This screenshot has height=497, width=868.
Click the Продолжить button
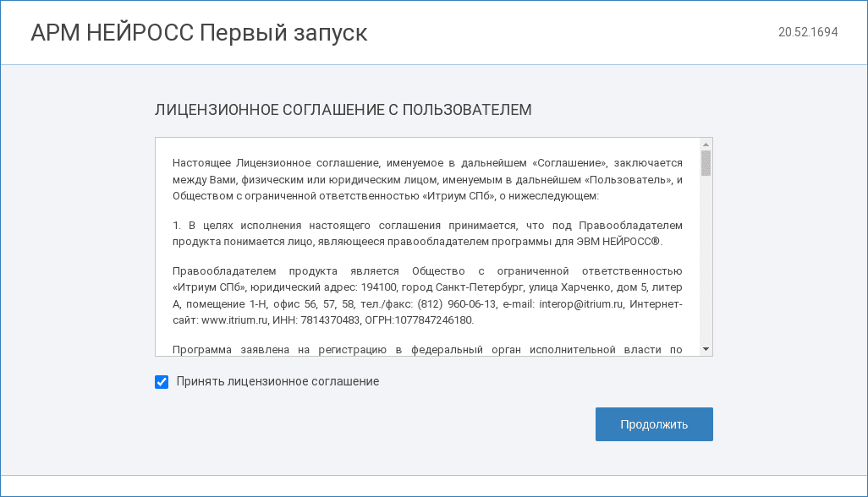click(x=654, y=424)
